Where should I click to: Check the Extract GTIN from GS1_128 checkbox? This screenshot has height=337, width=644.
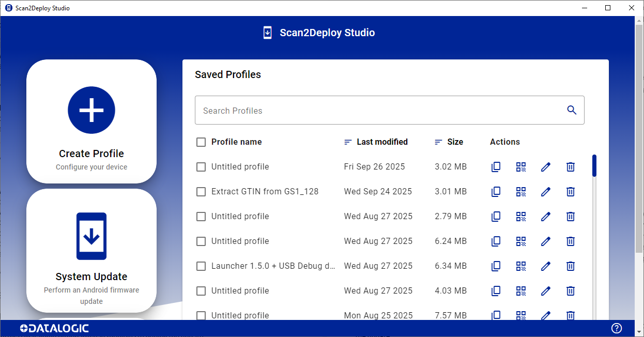tap(201, 192)
